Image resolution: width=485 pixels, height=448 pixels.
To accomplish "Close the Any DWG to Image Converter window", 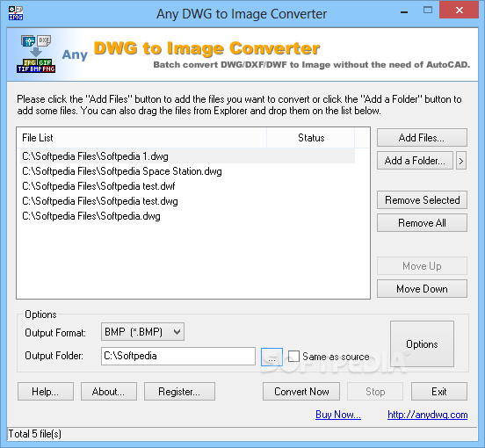I will click(x=459, y=11).
